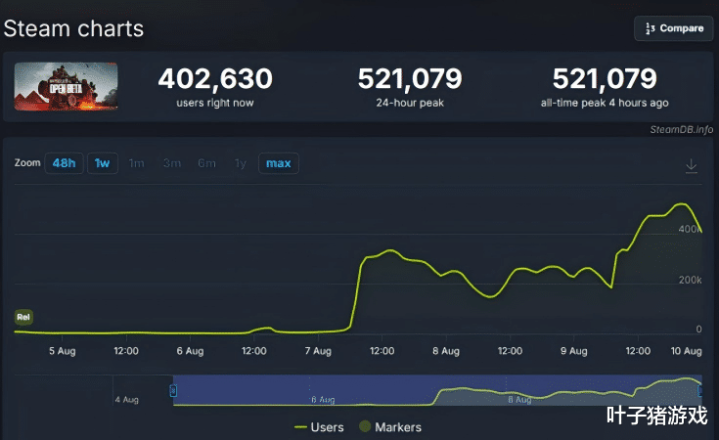Click the 24-hour peak label

410,103
